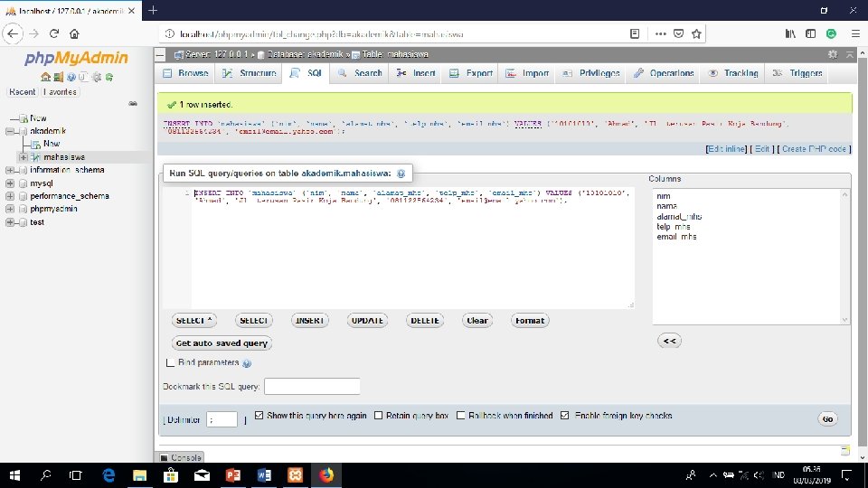Viewport: 868px width, 488px height.
Task: Open XAMPP from taskbar
Action: point(295,475)
